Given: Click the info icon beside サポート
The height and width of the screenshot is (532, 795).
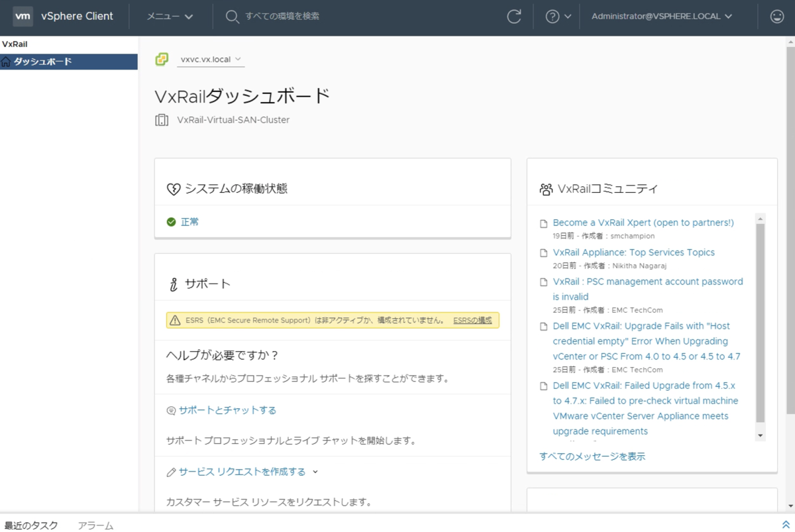Looking at the screenshot, I should [x=174, y=284].
